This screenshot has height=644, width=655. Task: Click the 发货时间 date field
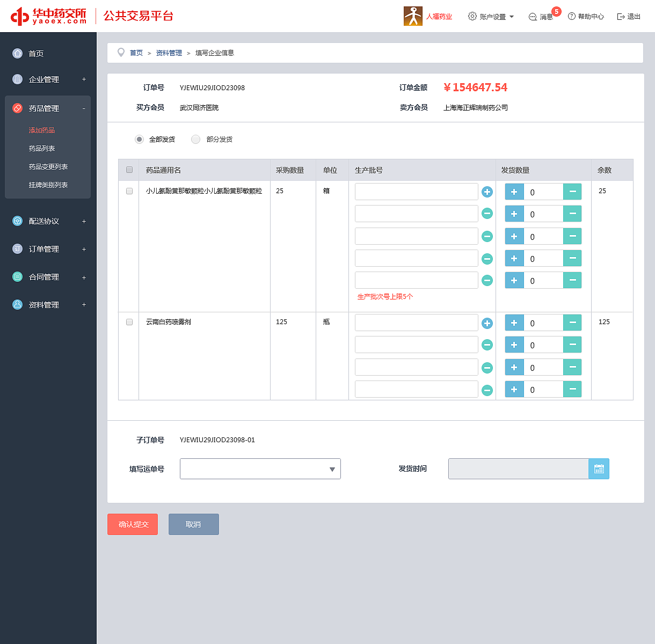pos(519,469)
